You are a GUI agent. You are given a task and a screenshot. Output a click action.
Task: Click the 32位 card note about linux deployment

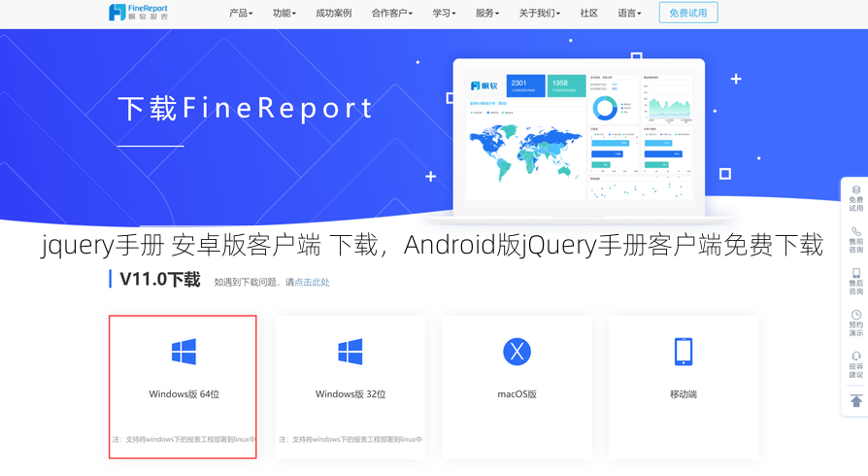[x=351, y=439]
